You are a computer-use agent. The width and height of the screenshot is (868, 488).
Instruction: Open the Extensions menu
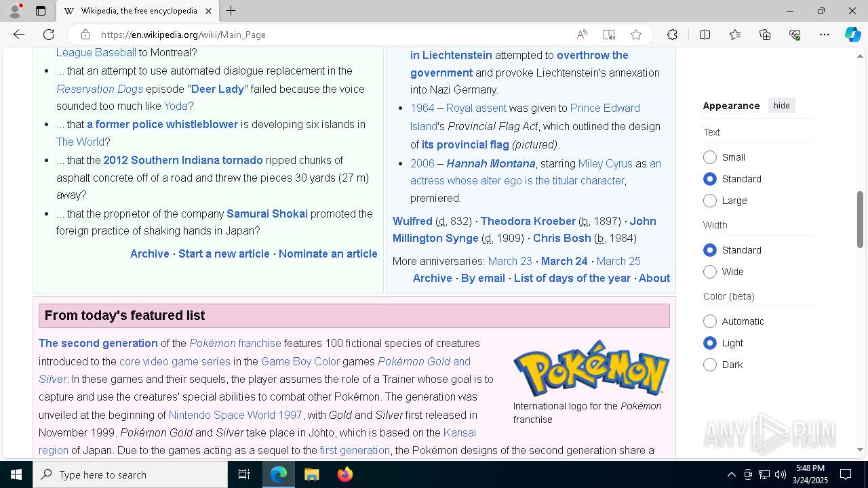pos(672,35)
